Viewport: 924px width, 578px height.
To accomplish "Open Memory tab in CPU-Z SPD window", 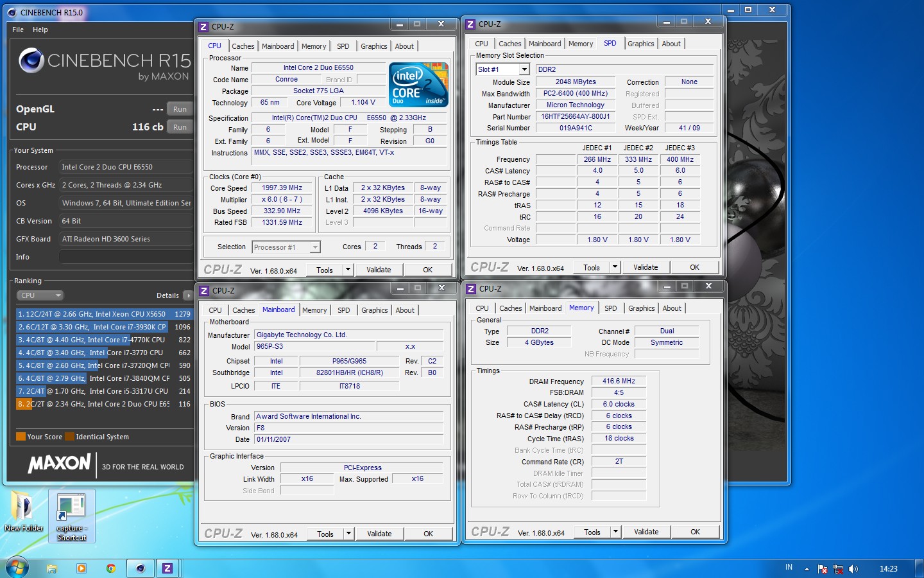I will (581, 44).
